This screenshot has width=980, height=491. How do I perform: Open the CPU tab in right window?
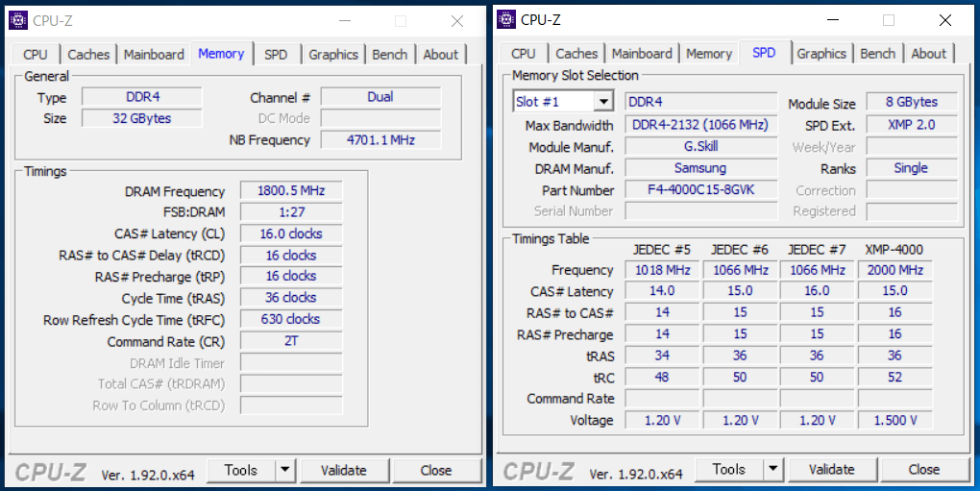523,54
